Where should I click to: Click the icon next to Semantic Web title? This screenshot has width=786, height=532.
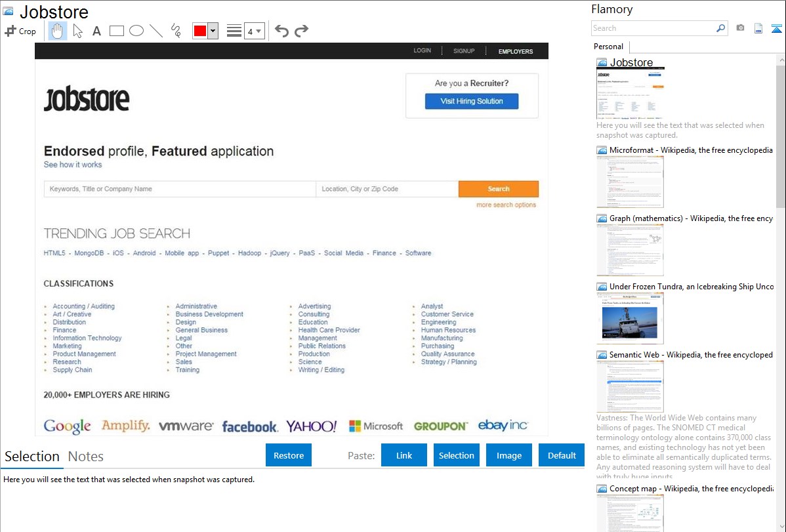click(602, 355)
